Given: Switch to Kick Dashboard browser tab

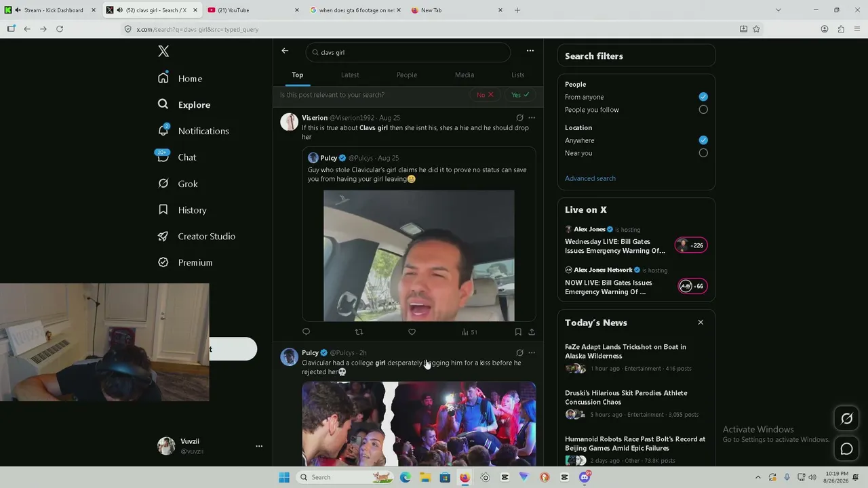Looking at the screenshot, I should point(51,10).
